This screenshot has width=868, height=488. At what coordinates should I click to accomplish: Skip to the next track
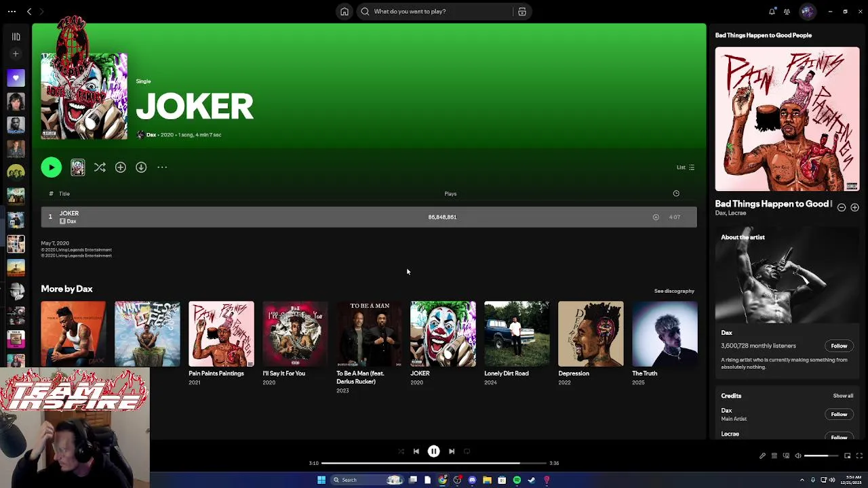point(452,451)
